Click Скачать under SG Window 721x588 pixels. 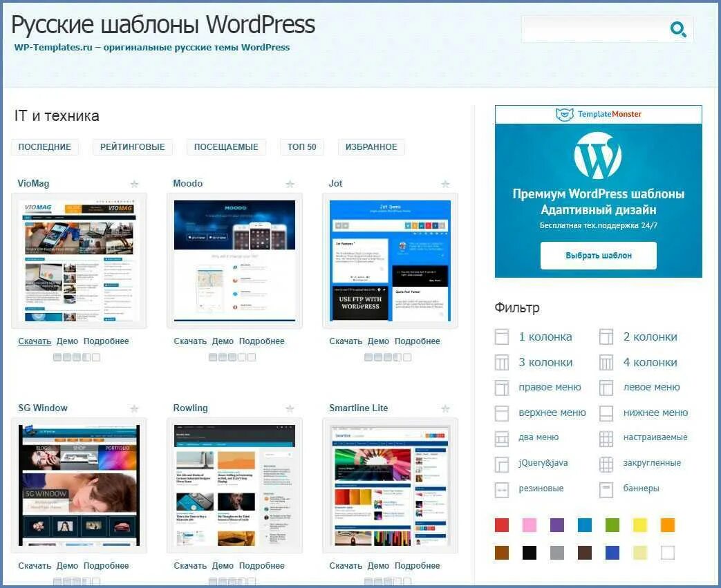35,565
